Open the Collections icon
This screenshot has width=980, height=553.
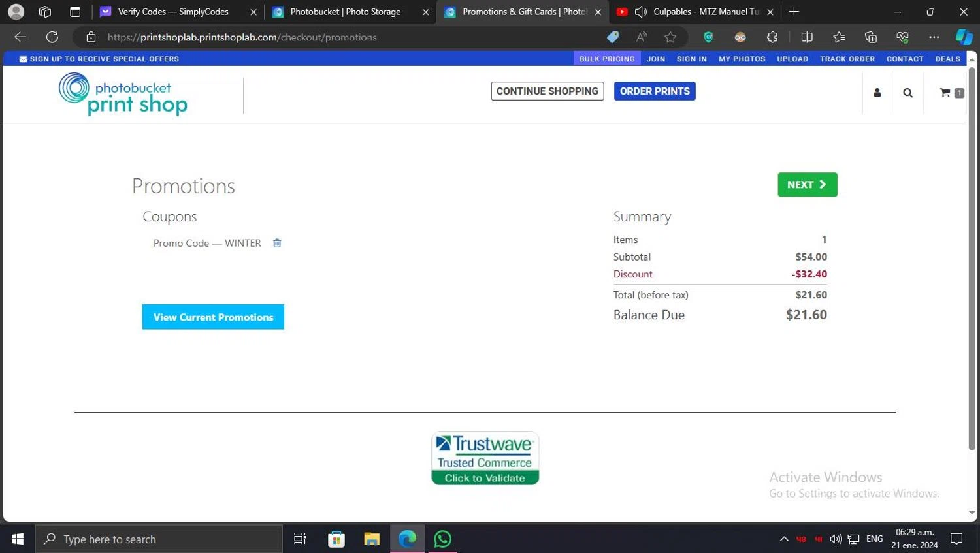[870, 37]
